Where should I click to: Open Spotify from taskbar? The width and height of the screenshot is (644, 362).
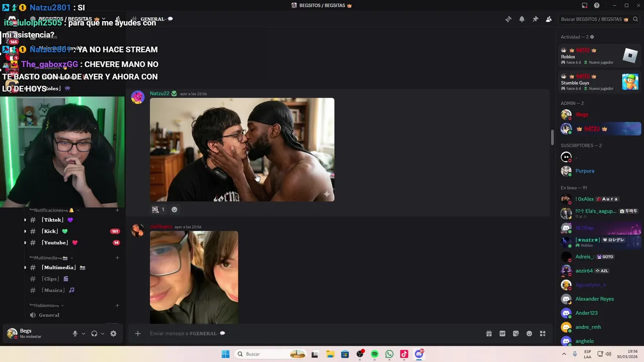point(374,354)
